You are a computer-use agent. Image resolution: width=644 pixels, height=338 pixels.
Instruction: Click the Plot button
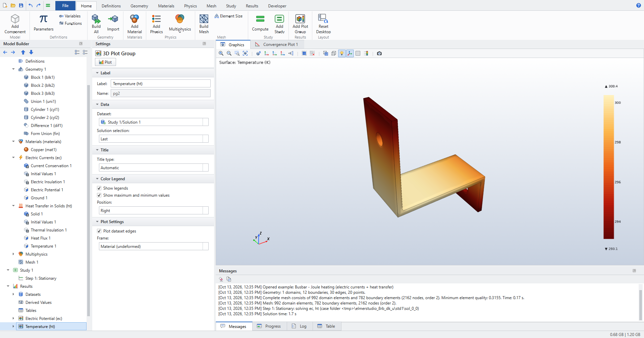105,62
